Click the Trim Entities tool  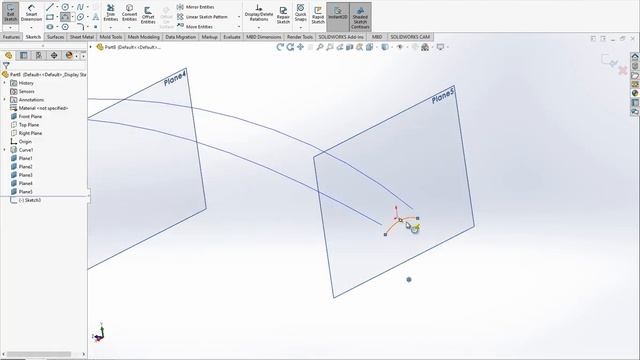coord(110,13)
